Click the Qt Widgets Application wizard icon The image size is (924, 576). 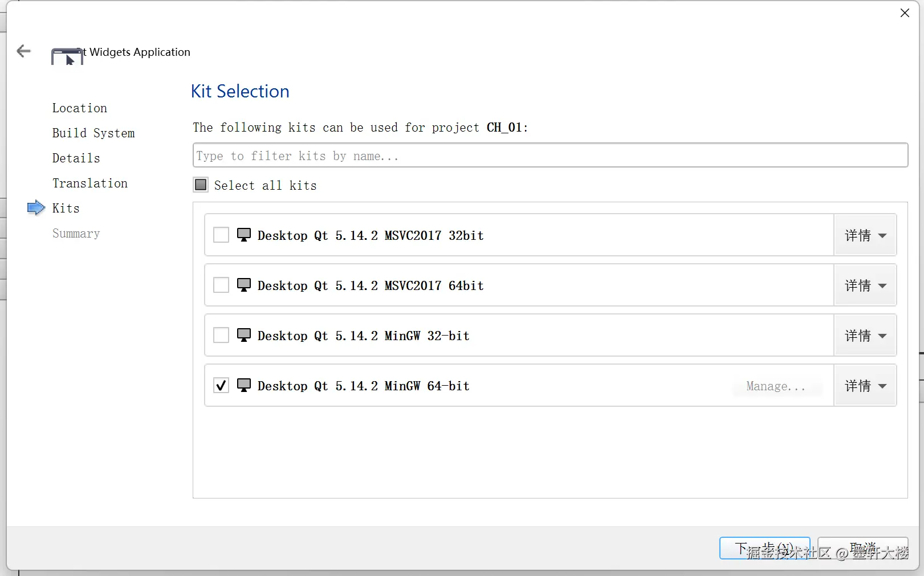pos(67,57)
